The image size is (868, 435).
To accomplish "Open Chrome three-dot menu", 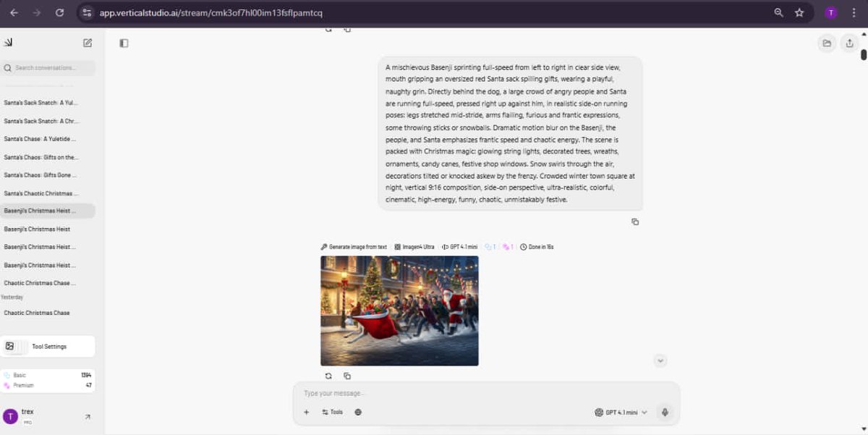I will coord(854,12).
